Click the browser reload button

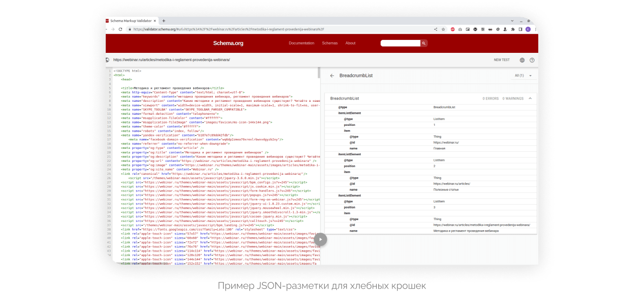click(121, 29)
